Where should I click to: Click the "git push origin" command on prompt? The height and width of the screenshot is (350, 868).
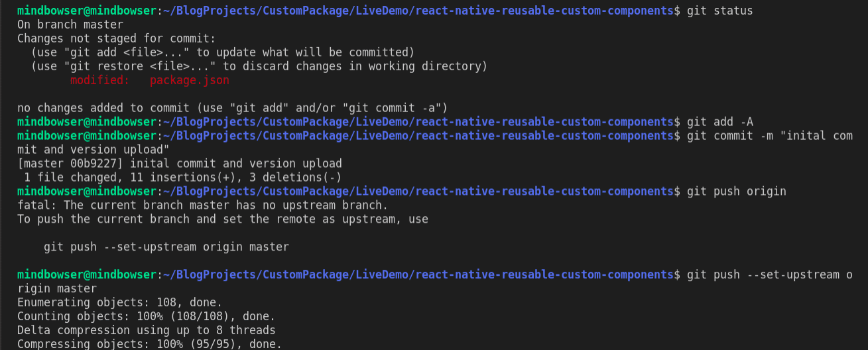[x=736, y=192]
